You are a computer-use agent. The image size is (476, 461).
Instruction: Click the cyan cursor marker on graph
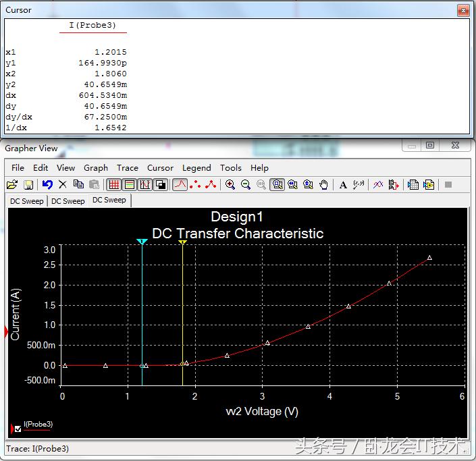[142, 242]
